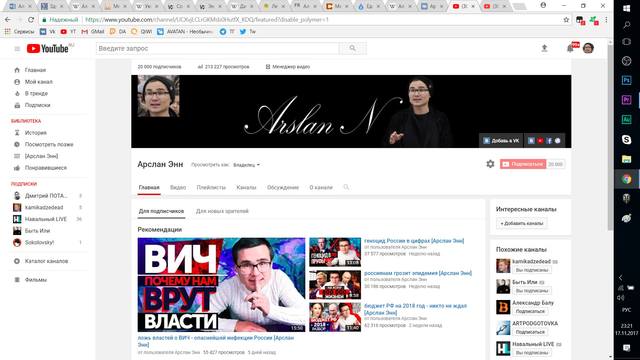Click the channel profile picture on banner
The image size is (640, 360).
point(158,96)
